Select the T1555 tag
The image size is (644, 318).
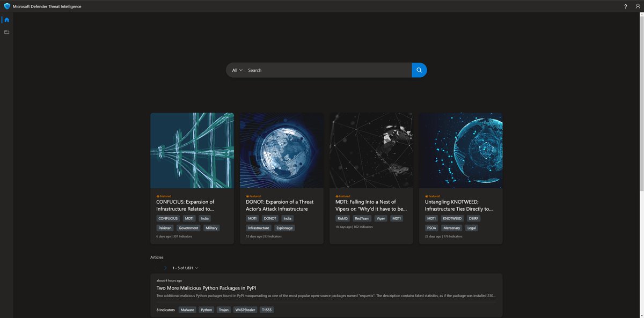(266, 309)
